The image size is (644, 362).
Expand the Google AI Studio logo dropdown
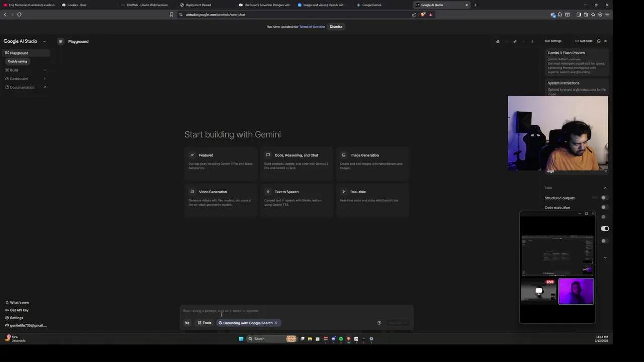pyautogui.click(x=44, y=41)
